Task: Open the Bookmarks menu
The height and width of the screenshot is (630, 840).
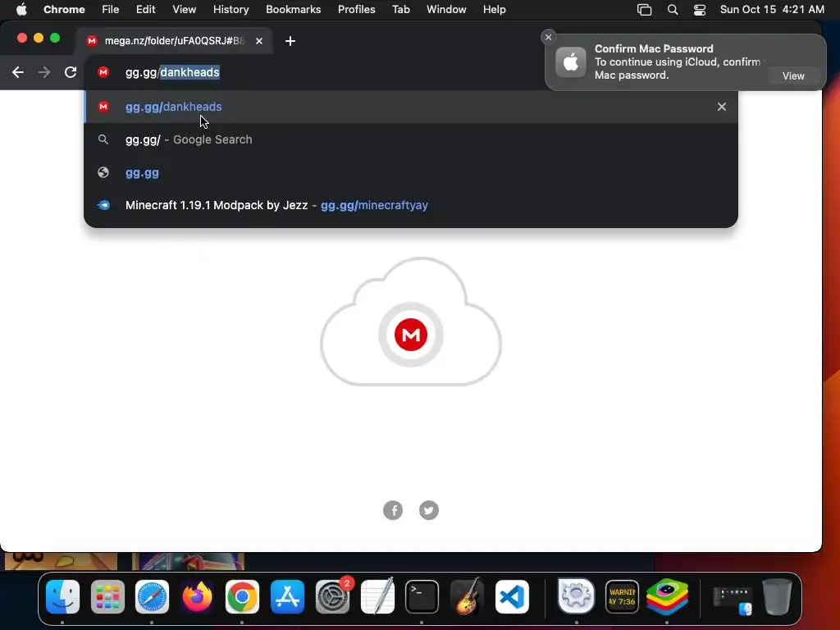Action: pos(294,10)
